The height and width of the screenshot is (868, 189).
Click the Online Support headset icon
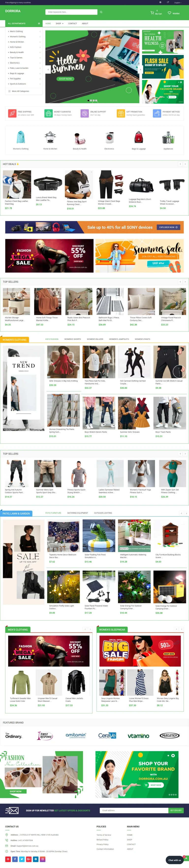point(84,113)
